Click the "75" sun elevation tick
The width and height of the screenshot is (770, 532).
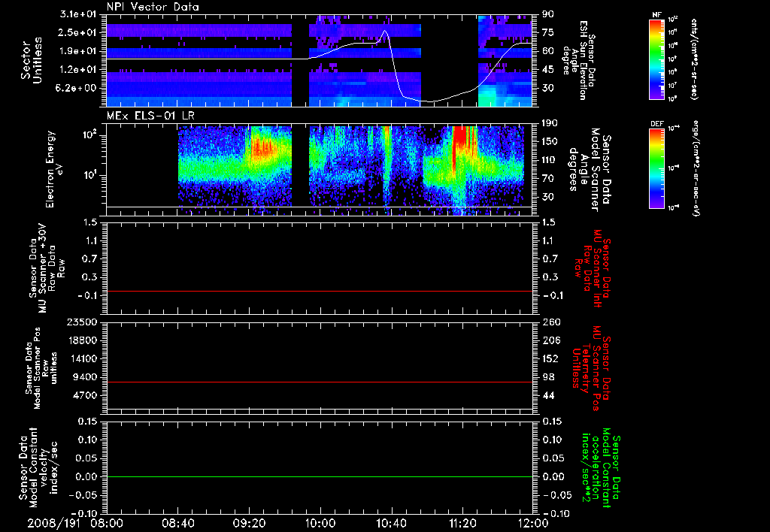(548, 32)
